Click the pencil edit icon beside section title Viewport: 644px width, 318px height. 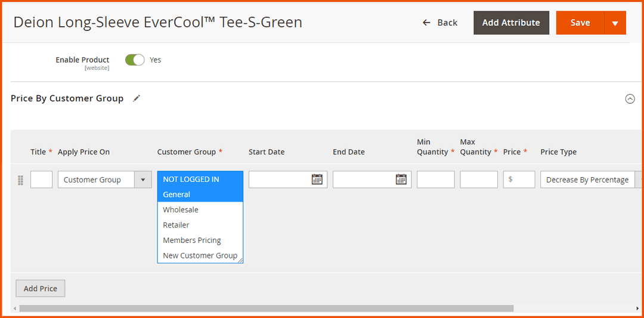point(137,98)
